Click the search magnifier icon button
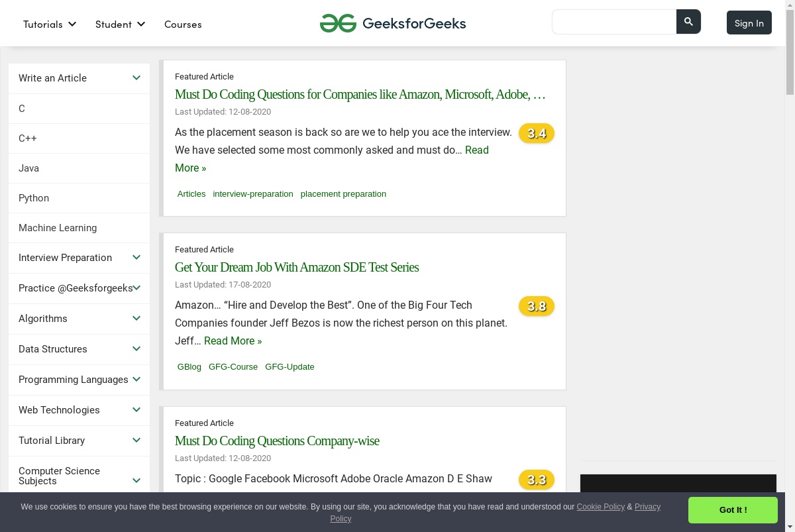The width and height of the screenshot is (795, 532). (x=688, y=22)
